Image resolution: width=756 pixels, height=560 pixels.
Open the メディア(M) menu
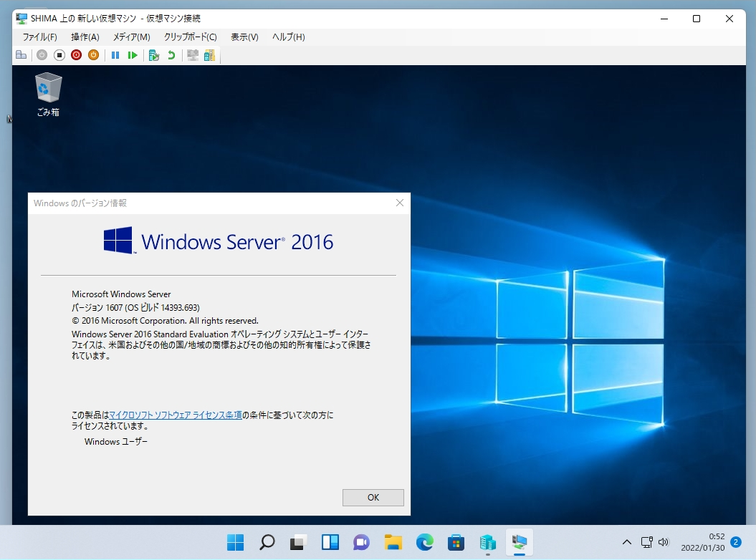132,37
